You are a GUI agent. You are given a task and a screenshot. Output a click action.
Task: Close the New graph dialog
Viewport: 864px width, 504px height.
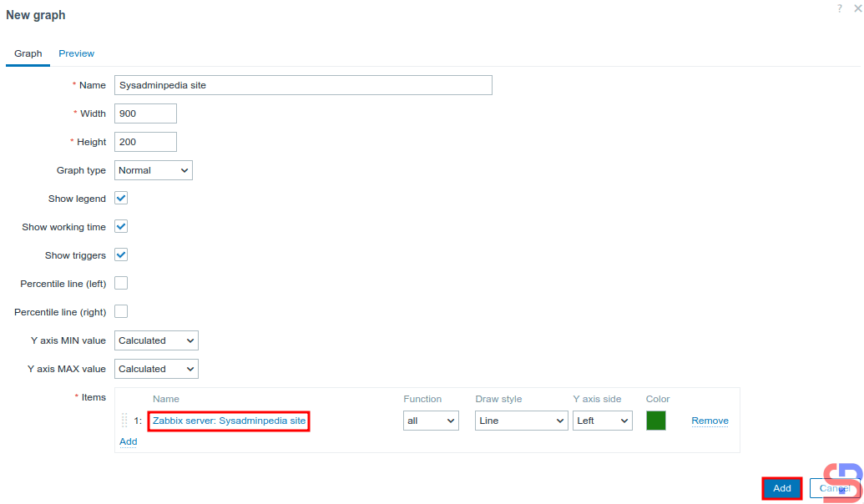(856, 8)
